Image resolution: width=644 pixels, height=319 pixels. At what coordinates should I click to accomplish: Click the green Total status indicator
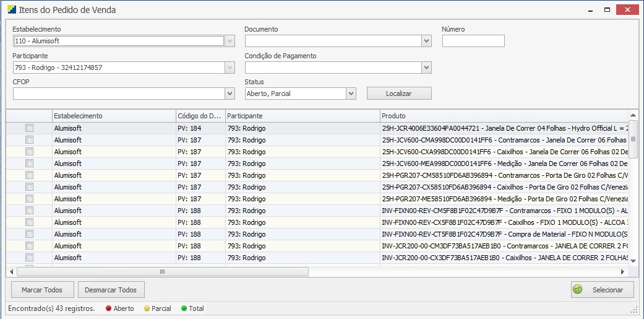click(184, 308)
